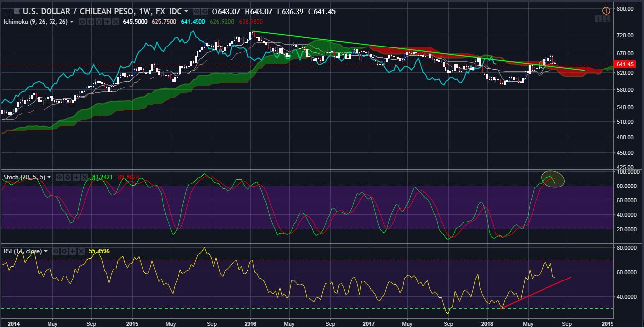The height and width of the screenshot is (327, 644).
Task: Click the low price L636.39
Action: tap(290, 11)
